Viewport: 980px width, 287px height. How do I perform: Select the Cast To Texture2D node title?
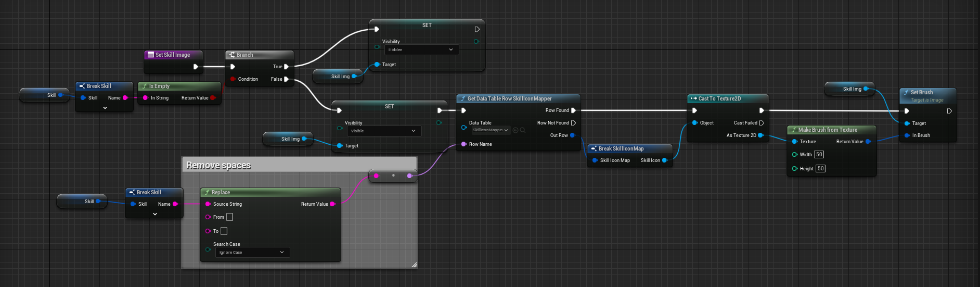(x=719, y=98)
